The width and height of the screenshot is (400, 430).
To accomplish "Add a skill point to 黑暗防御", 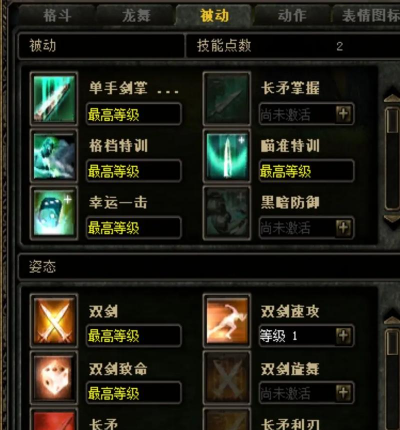I will coord(344,228).
